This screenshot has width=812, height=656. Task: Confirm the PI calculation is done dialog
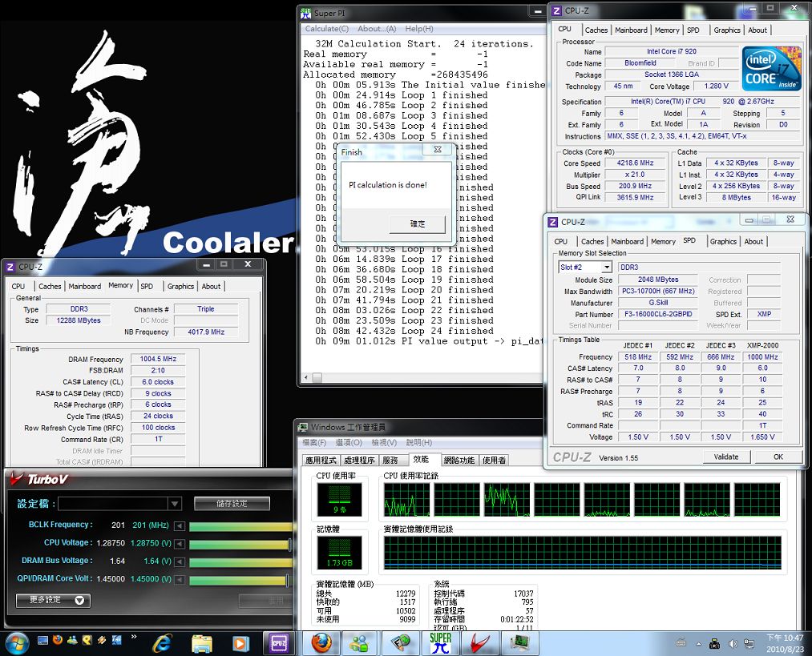[x=418, y=224]
